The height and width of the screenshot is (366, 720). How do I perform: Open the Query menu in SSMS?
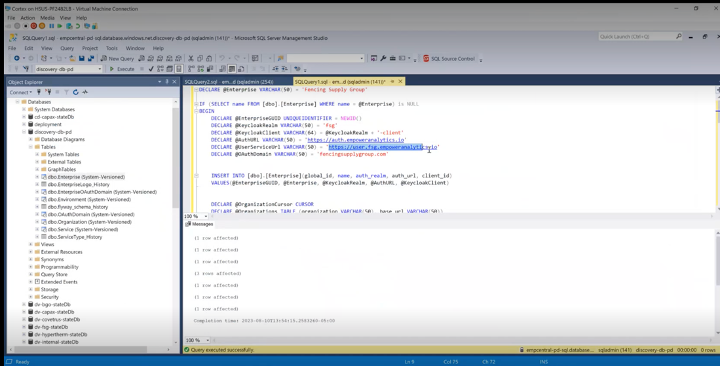coord(67,48)
